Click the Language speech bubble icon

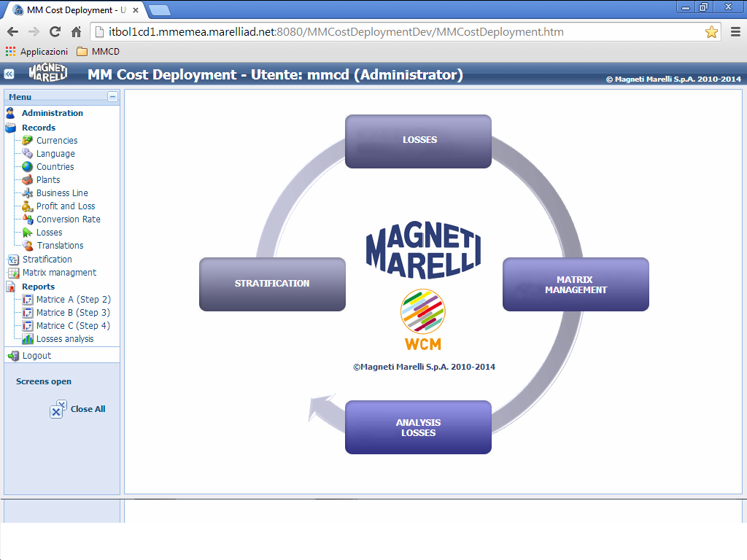point(28,153)
